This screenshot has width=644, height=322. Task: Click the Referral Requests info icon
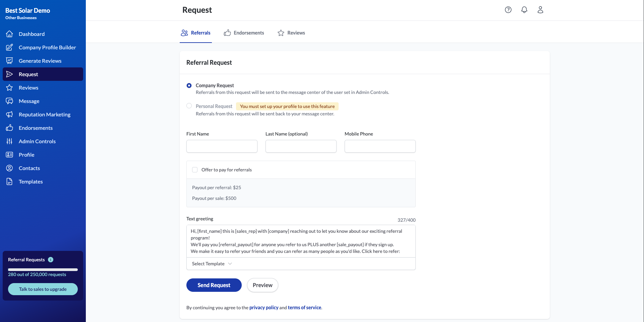pos(51,260)
